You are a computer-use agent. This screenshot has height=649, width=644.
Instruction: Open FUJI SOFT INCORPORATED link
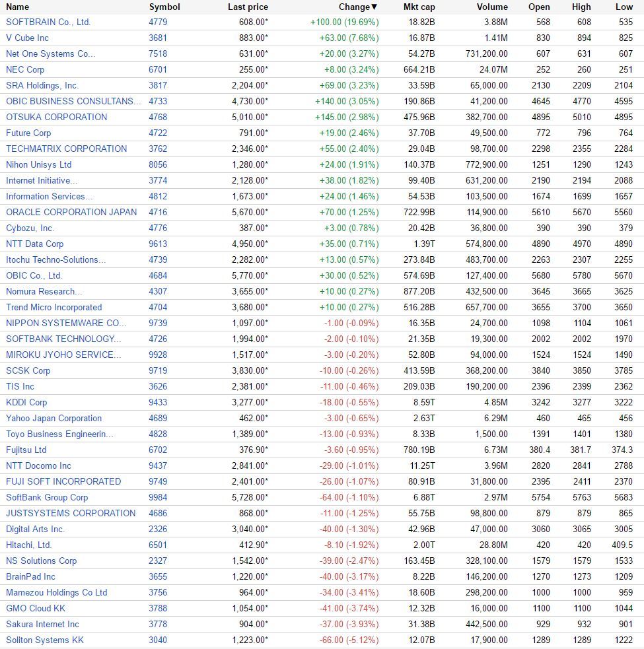tap(63, 482)
